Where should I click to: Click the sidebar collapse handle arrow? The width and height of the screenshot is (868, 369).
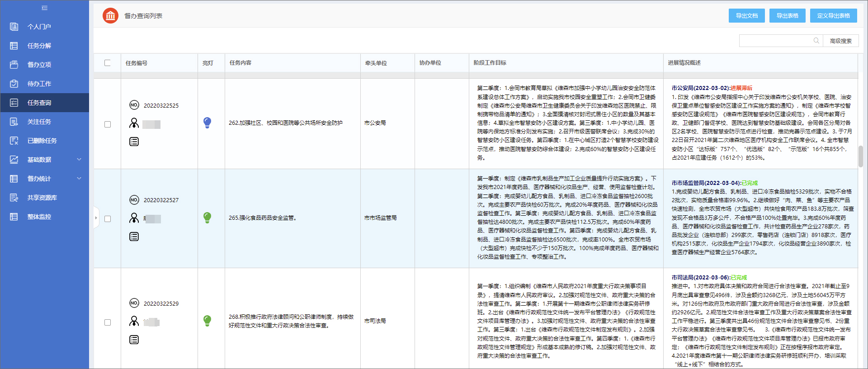point(96,218)
